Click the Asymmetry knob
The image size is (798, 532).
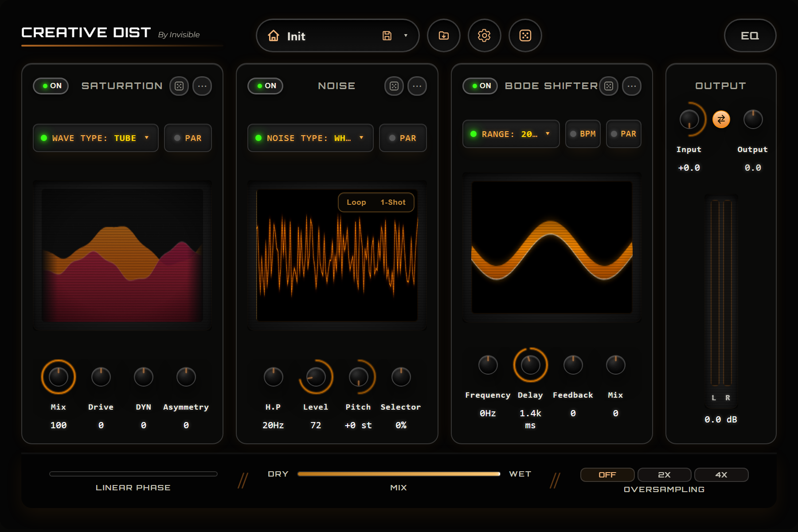[186, 377]
